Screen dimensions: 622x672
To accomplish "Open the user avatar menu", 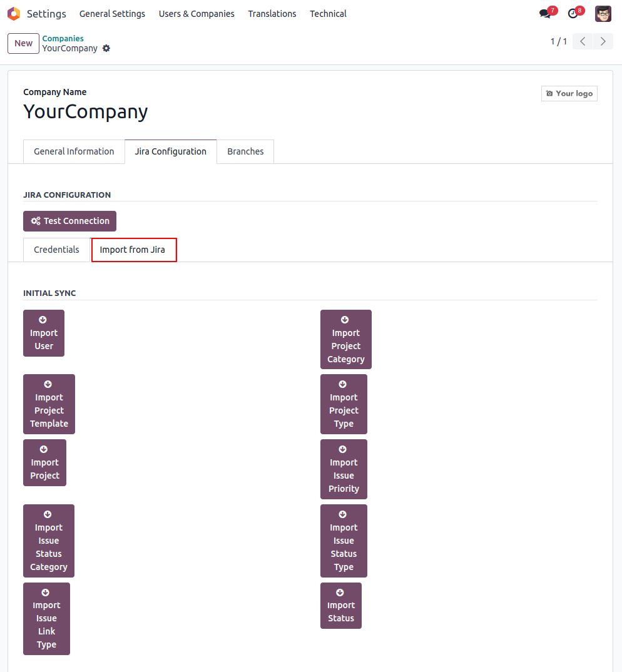I will [603, 14].
